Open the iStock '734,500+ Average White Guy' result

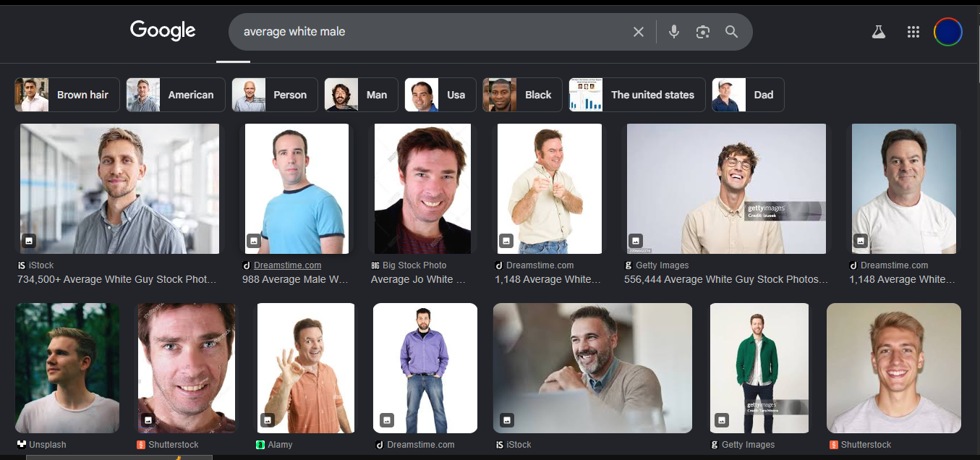pos(116,279)
